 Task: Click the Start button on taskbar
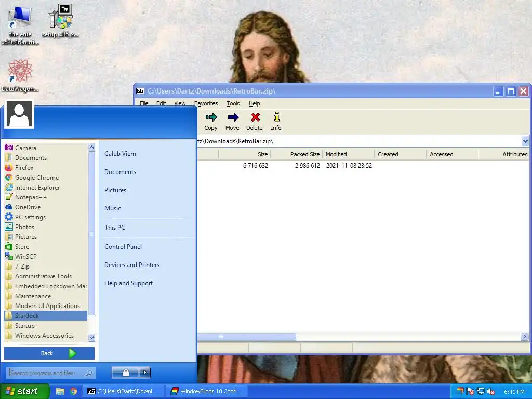(25, 391)
